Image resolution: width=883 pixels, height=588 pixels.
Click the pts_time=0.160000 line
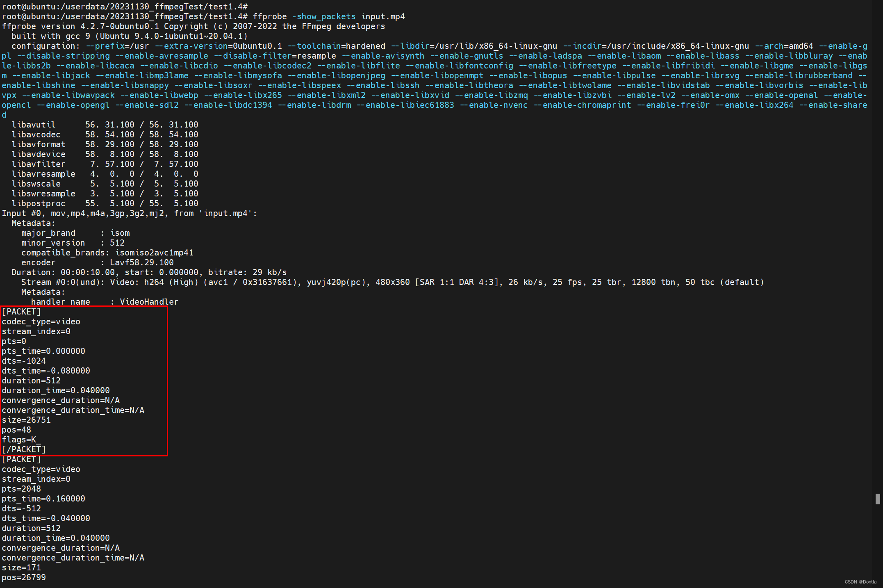click(x=43, y=499)
